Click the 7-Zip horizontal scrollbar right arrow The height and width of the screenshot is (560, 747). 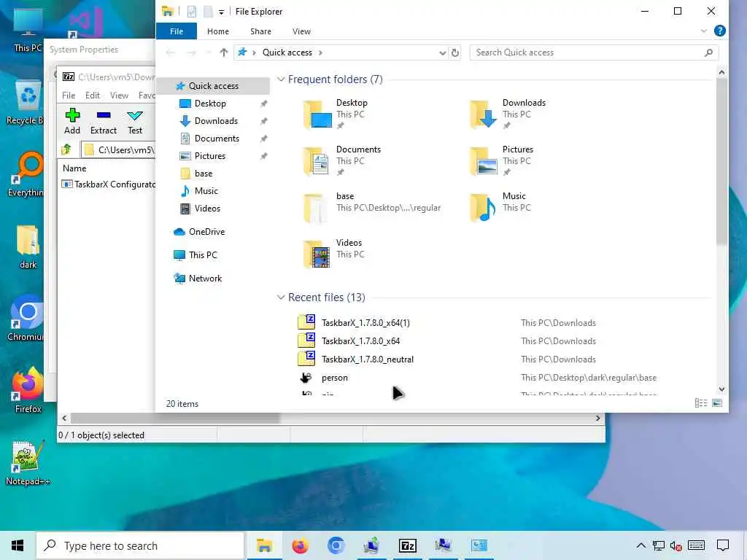pyautogui.click(x=598, y=418)
